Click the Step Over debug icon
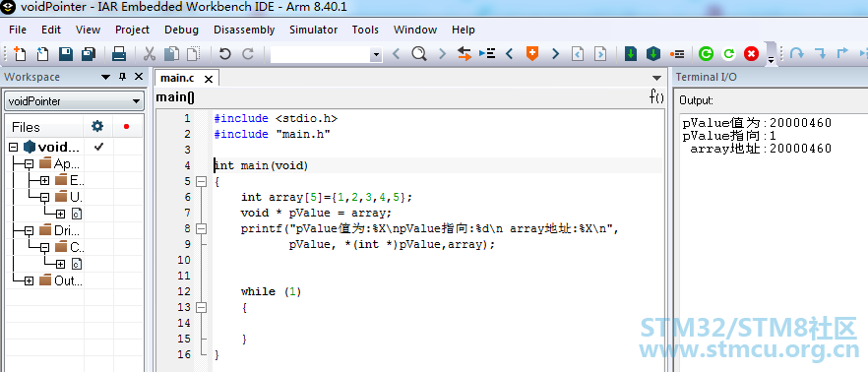This screenshot has width=868, height=372. 796,54
